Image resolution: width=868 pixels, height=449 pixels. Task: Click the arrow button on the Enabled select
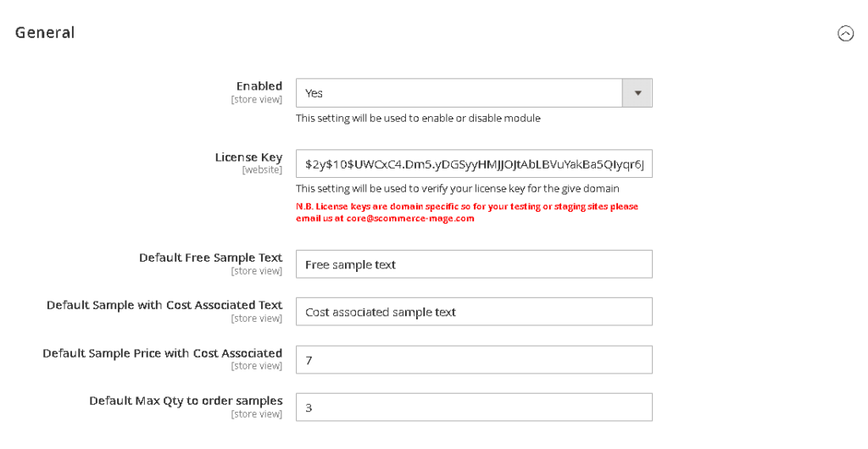click(637, 93)
